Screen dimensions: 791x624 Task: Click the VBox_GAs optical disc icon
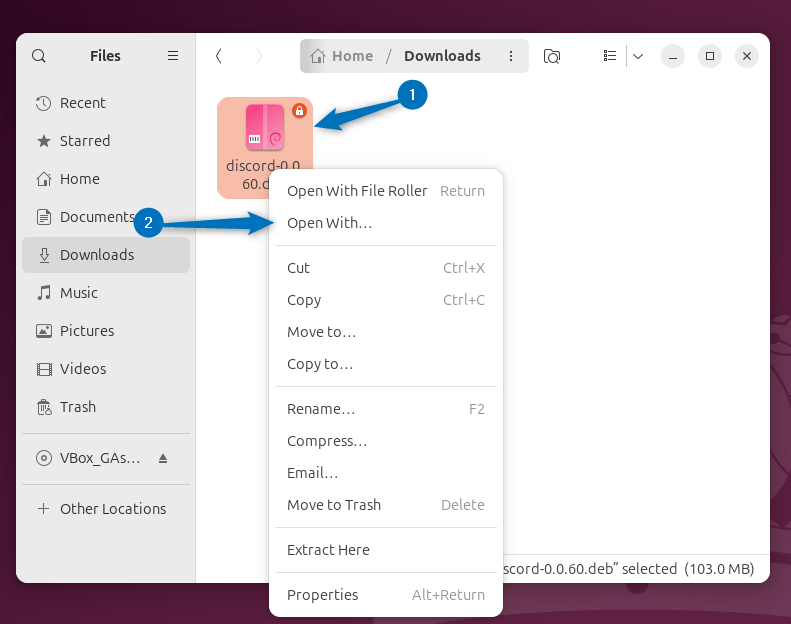click(44, 458)
